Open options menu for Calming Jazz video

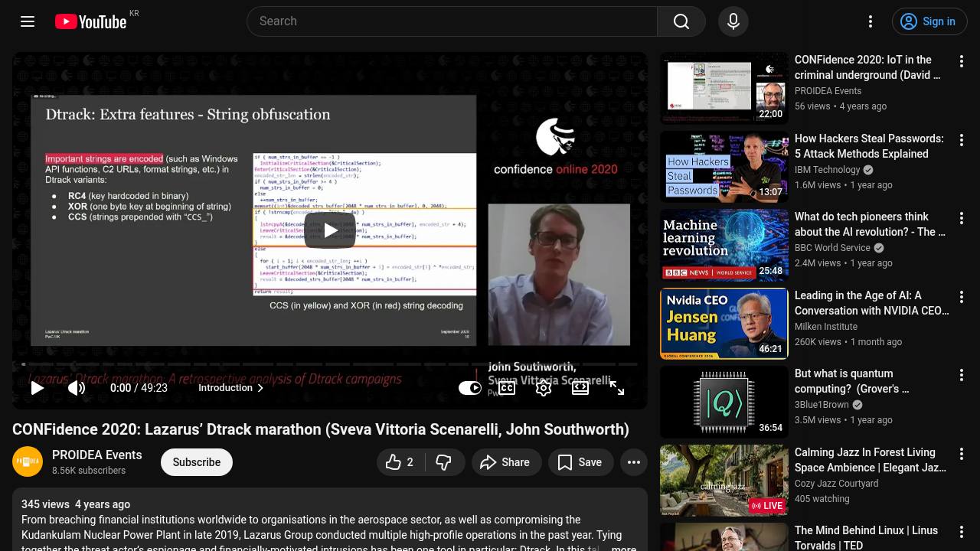[x=962, y=455]
